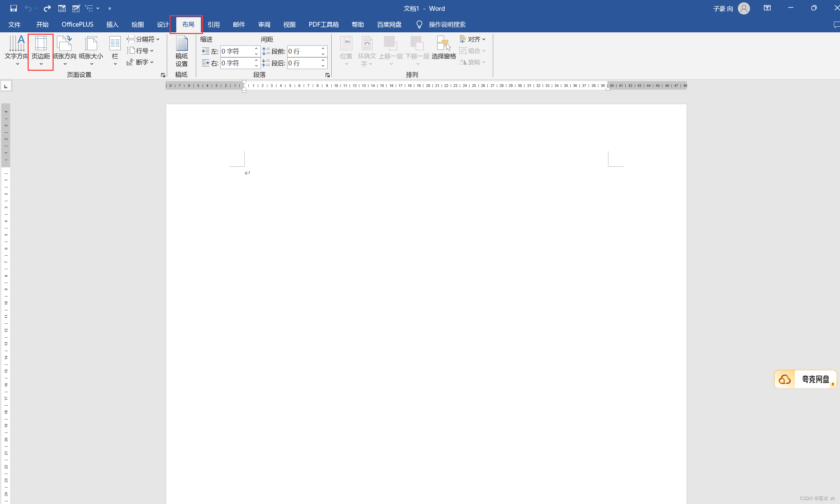Expand the Breaks (分隔符) dropdown
Screen dimensions: 840x504
click(x=143, y=39)
